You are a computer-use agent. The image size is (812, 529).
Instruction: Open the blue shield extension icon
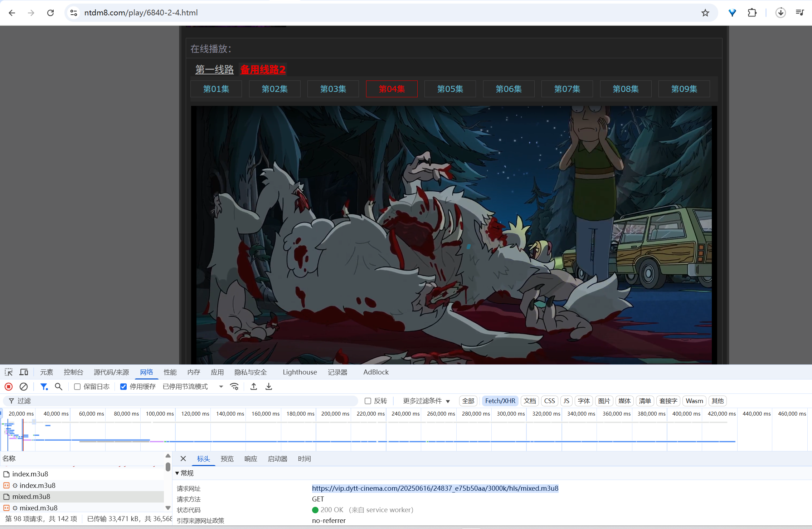coord(732,13)
